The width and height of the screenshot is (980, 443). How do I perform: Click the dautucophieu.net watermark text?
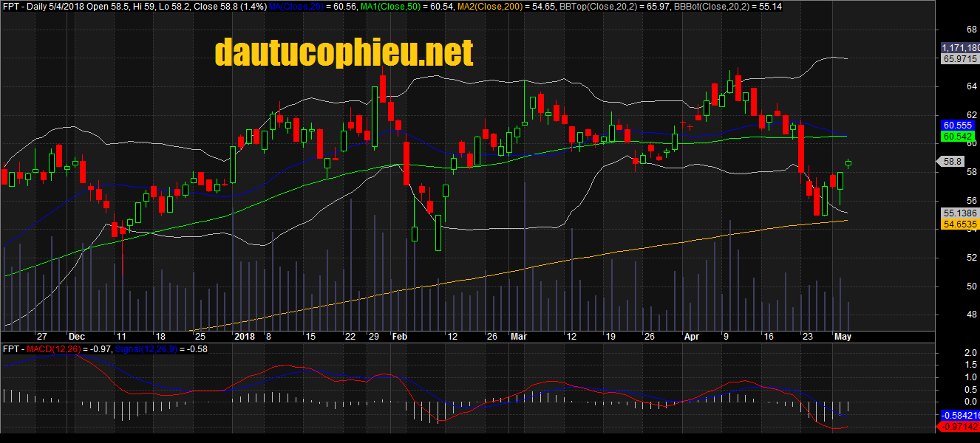(x=343, y=53)
